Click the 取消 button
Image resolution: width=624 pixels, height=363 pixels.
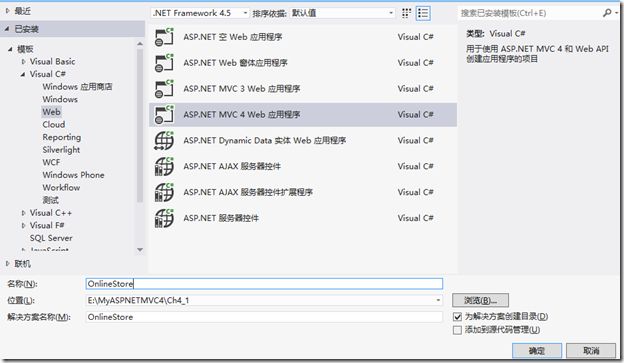tap(591, 351)
